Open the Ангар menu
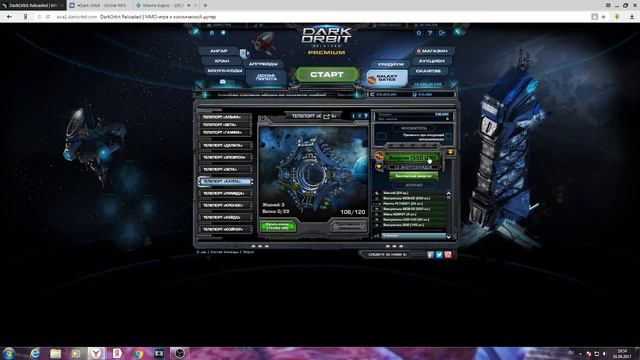 (x=219, y=51)
